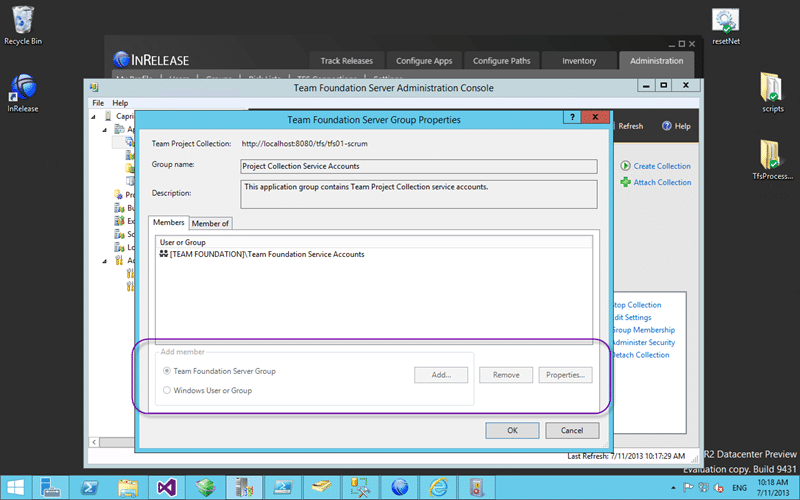
Task: Select the active TFS Administration Console taskbar icon
Action: (x=244, y=488)
